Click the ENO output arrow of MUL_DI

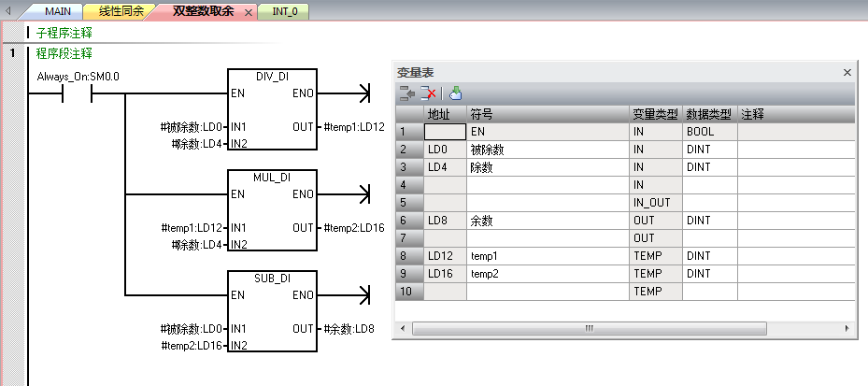363,194
